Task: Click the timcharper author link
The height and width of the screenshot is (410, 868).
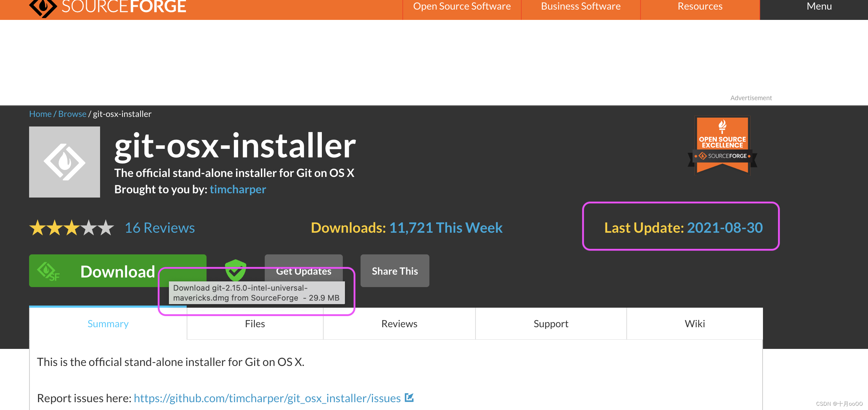Action: (238, 189)
